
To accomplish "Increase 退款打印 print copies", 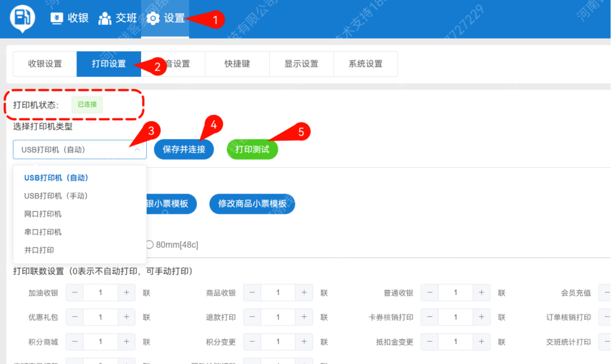I will coord(304,317).
